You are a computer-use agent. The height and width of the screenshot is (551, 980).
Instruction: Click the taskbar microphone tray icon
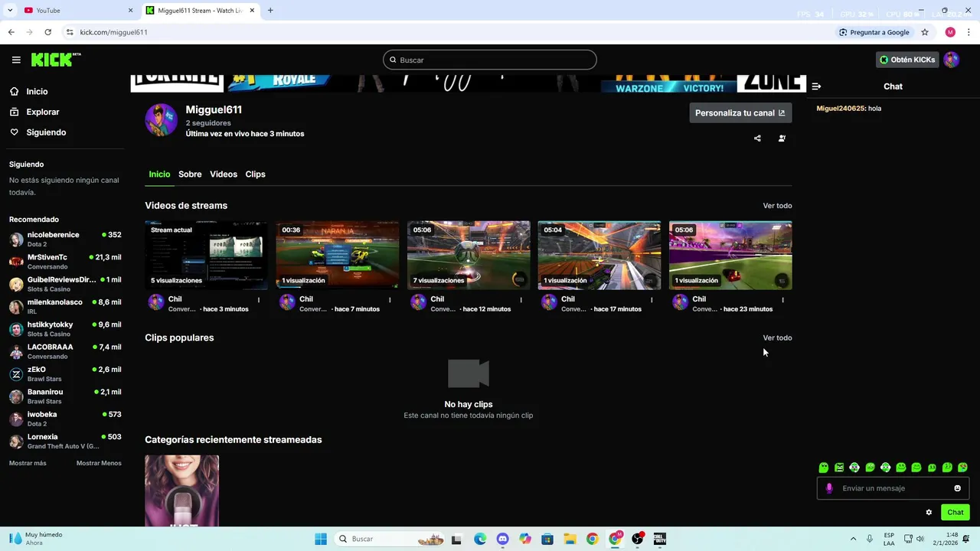coord(870,539)
